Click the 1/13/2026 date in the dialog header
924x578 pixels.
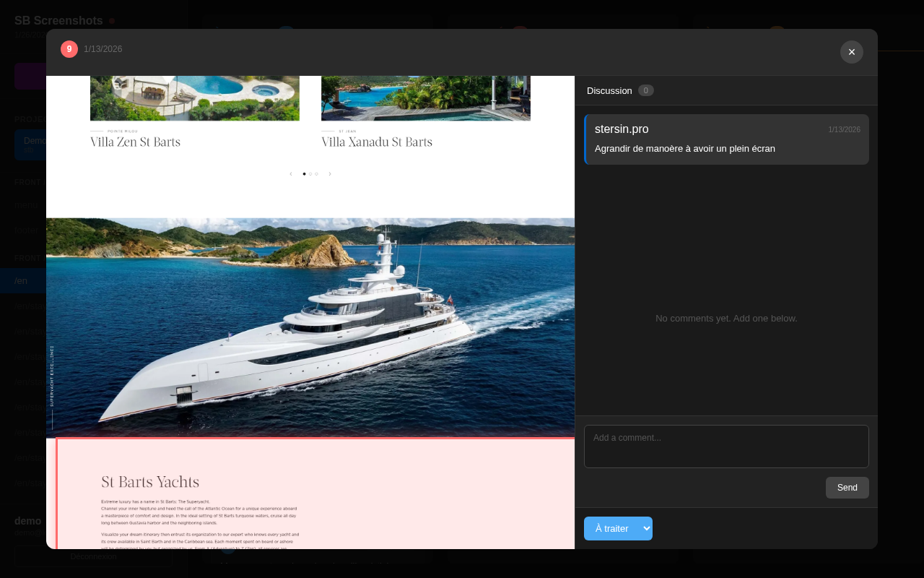[103, 49]
